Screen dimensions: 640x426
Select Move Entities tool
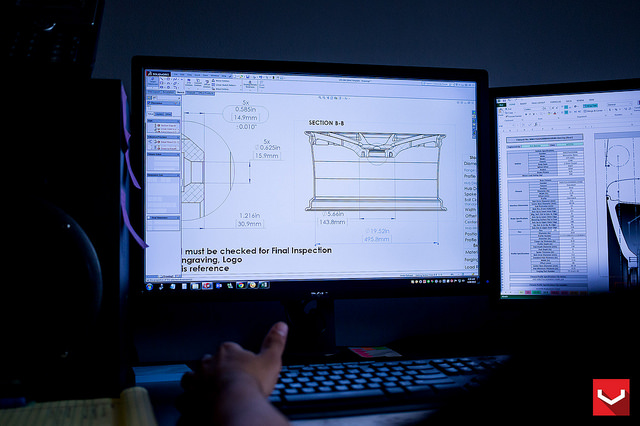(x=220, y=89)
